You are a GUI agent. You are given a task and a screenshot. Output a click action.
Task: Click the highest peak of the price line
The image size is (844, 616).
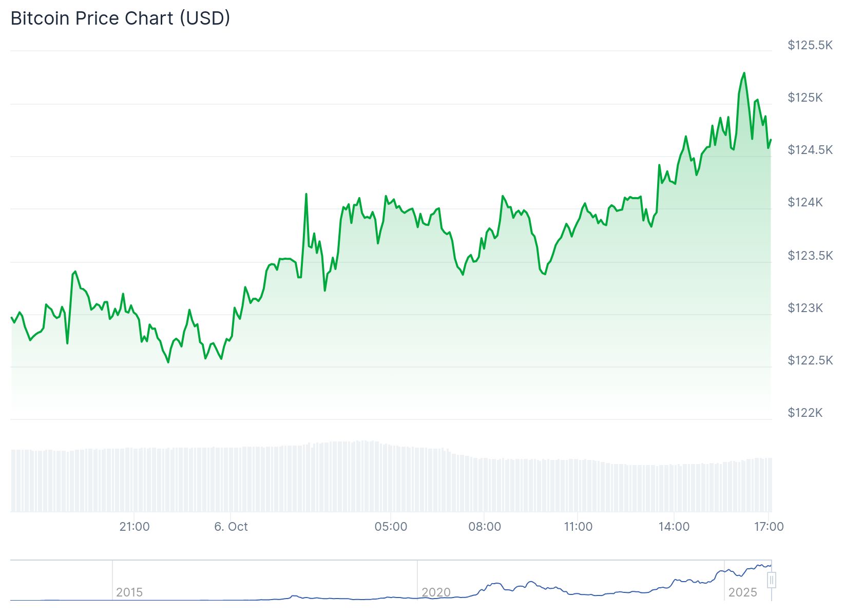[744, 73]
